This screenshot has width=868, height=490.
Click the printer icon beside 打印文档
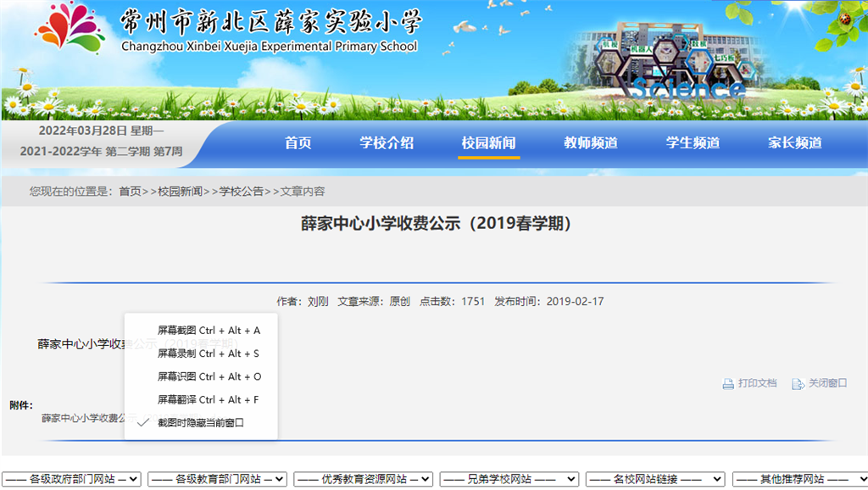coord(728,384)
